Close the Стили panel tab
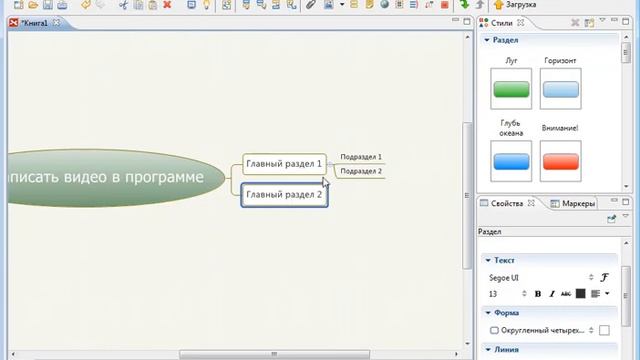Screen dimensions: 640x360 tap(520, 23)
